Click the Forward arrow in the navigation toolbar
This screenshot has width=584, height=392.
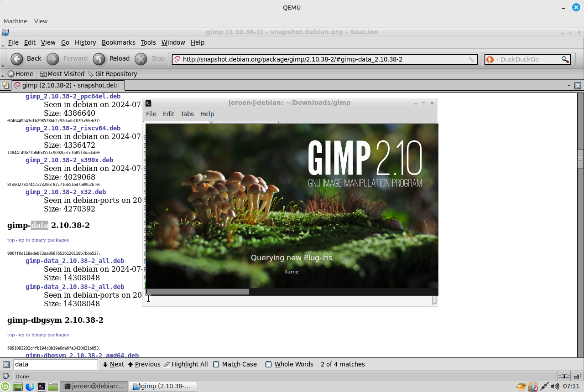point(53,59)
